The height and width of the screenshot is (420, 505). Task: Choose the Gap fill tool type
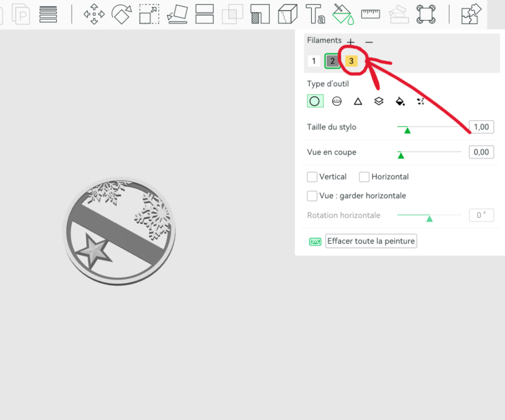[x=420, y=101]
